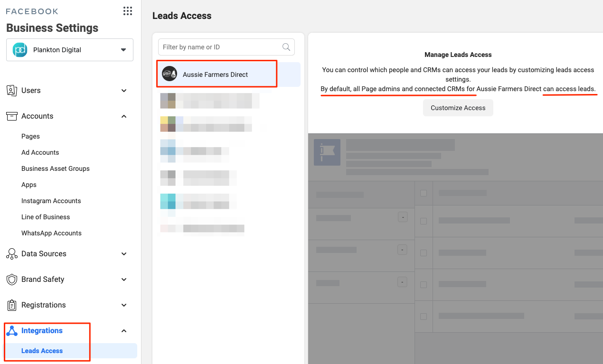The image size is (603, 364).
Task: Expand the Users section chevron
Action: (124, 91)
